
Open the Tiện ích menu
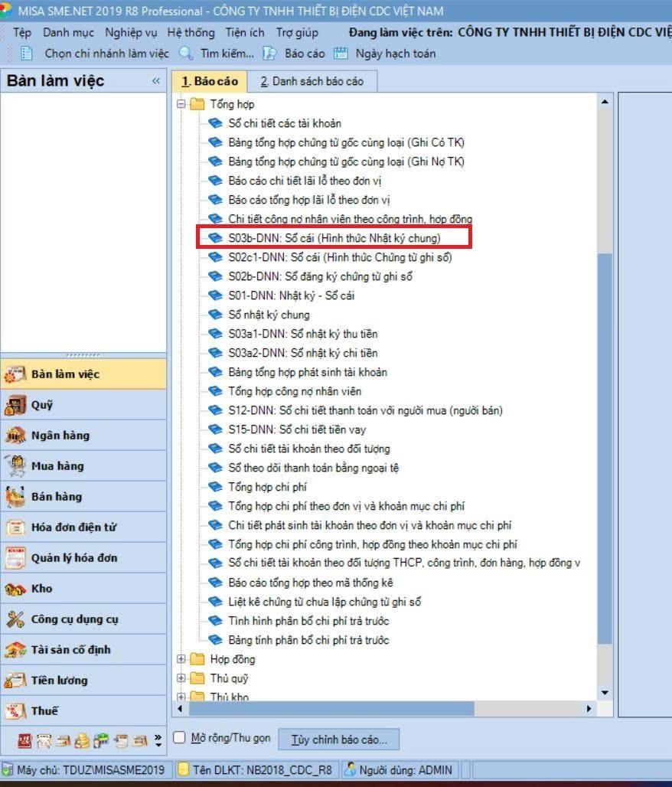[245, 33]
